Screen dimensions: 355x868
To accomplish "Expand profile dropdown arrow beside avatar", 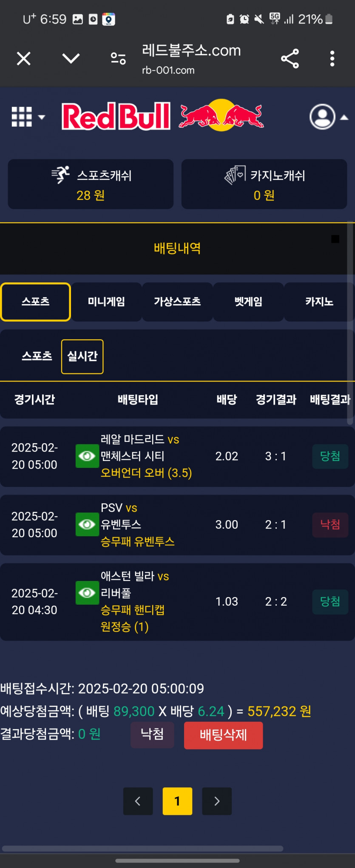I will (x=344, y=117).
